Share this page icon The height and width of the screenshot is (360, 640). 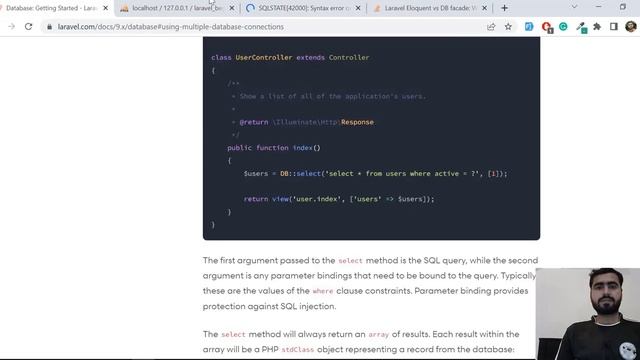[491, 27]
